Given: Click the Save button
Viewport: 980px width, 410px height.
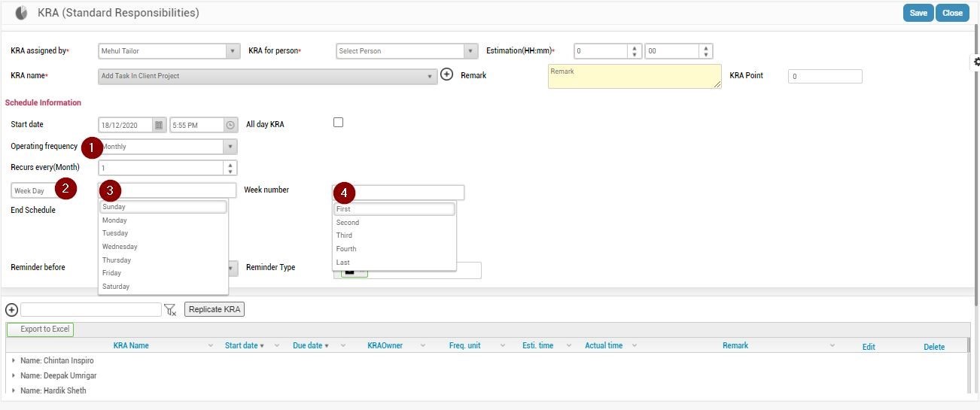Looking at the screenshot, I should [x=918, y=13].
